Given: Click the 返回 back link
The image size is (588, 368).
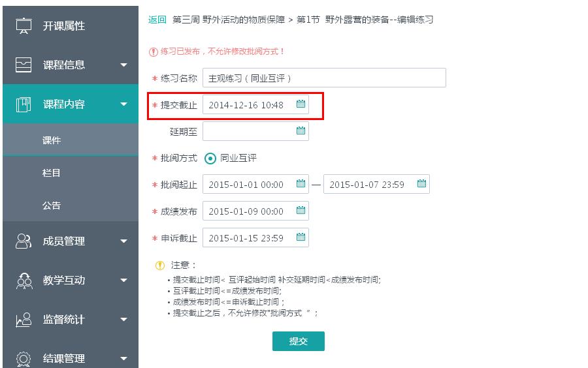Looking at the screenshot, I should [157, 20].
